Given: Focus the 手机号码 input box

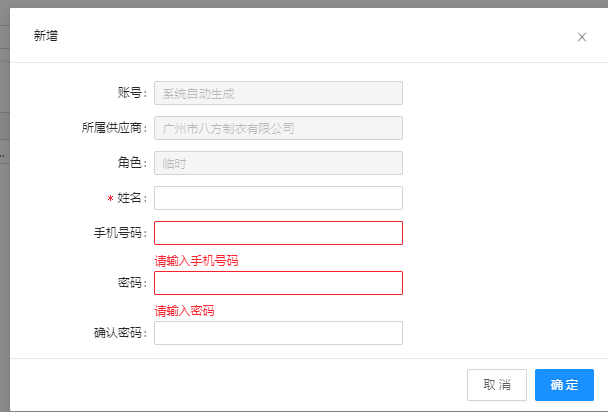Looking at the screenshot, I should tap(278, 233).
